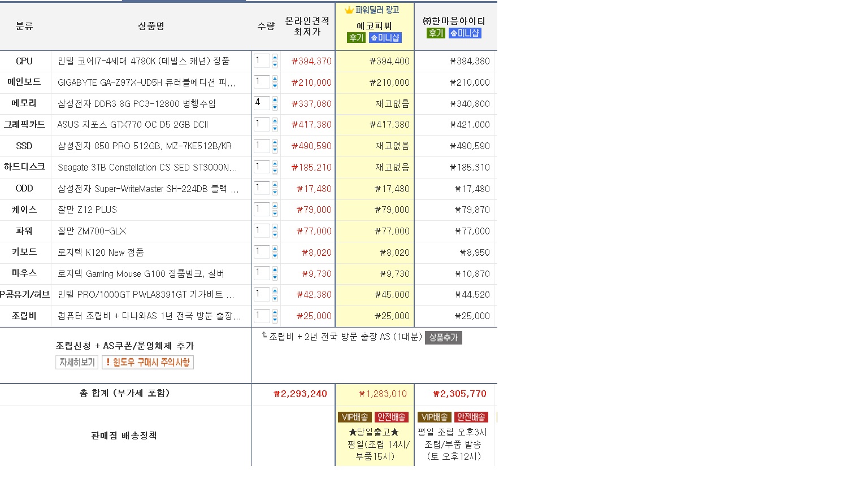Focus the CPU quantity input field
This screenshot has width=868, height=488.
tap(262, 61)
